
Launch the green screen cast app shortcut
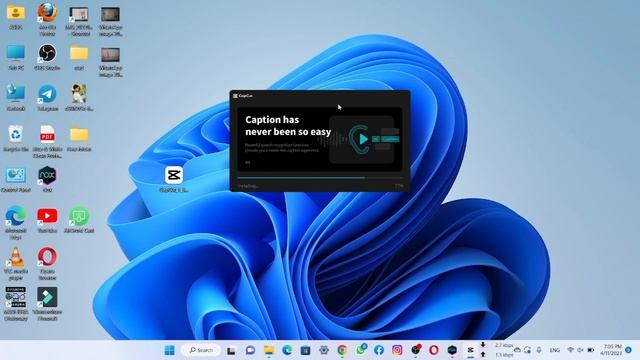point(79,216)
